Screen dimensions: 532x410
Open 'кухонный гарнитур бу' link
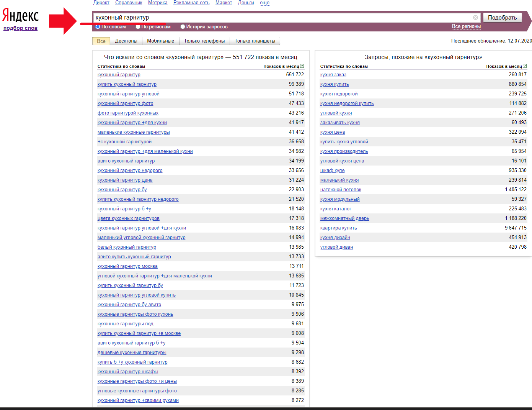(x=122, y=190)
